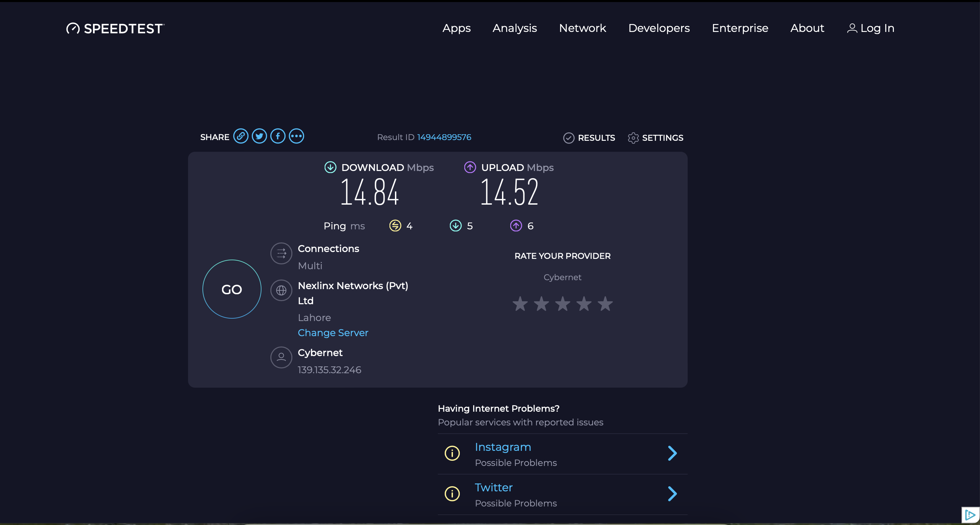Viewport: 980px width, 525px height.
Task: Open Twitter reported issues link
Action: tap(493, 487)
